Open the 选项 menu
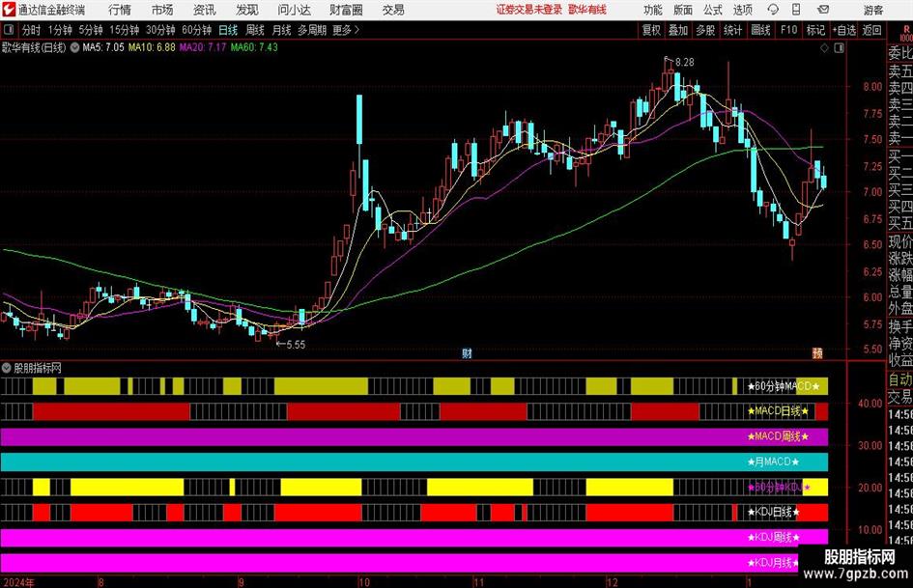913x588 pixels. click(x=742, y=10)
